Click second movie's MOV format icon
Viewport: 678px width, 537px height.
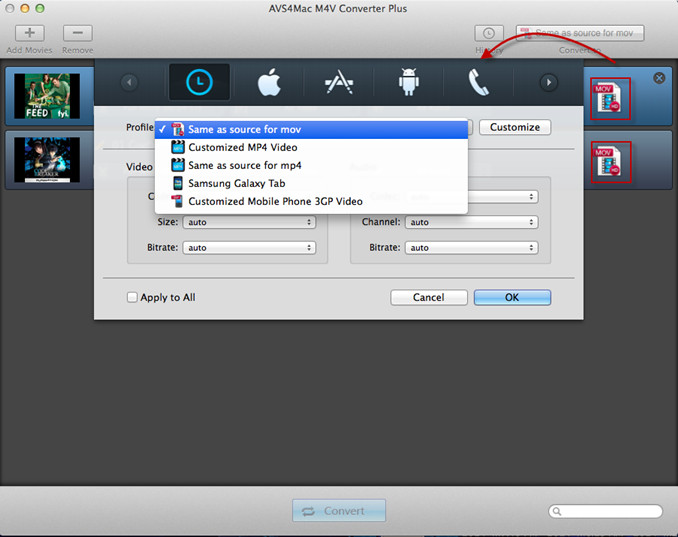click(x=610, y=162)
